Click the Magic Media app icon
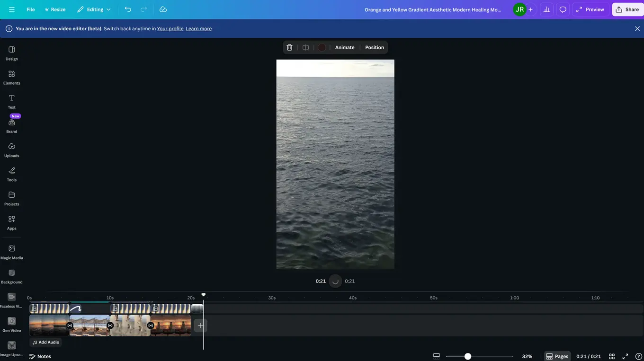644x361 pixels. tap(11, 252)
